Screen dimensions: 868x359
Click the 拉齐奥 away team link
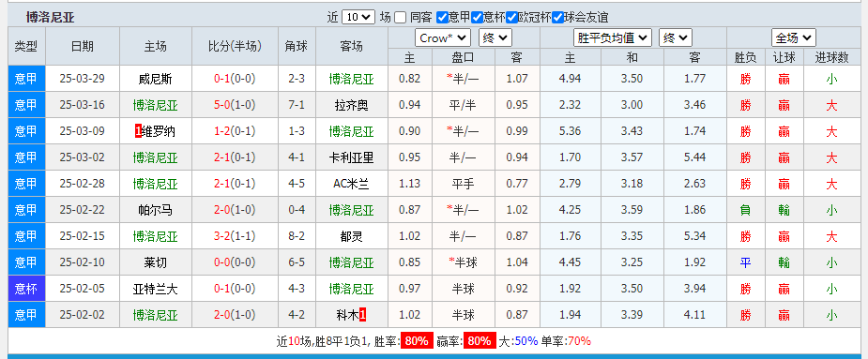pos(352,105)
